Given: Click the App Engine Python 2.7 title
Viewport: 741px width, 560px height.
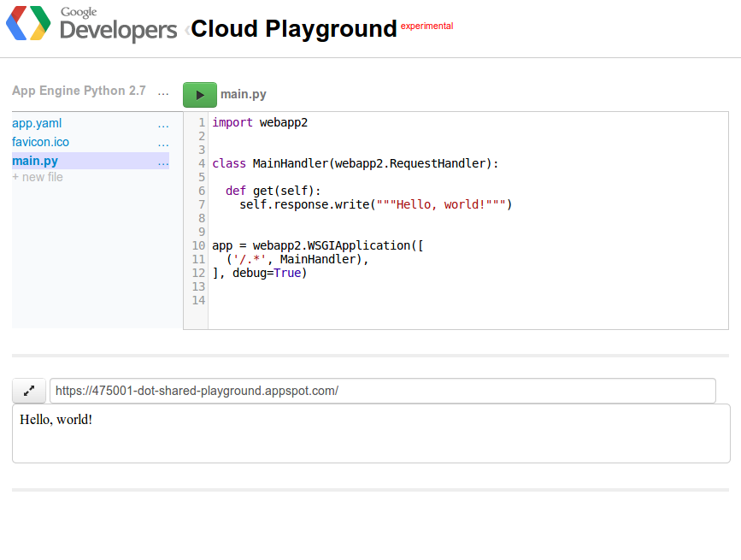Looking at the screenshot, I should pos(79,91).
